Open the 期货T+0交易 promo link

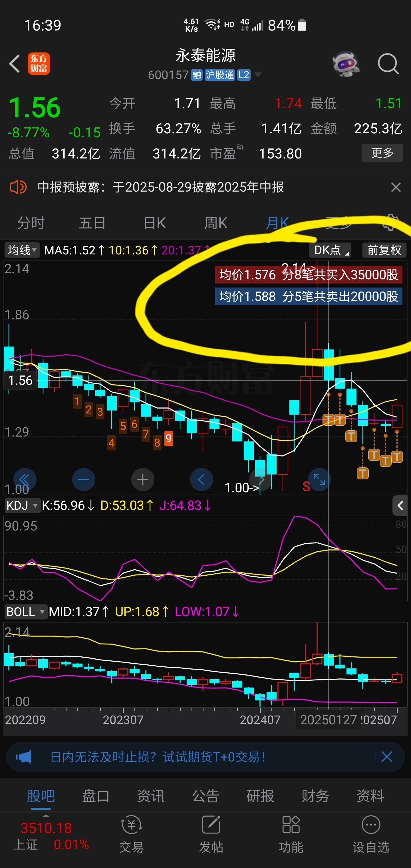pyautogui.click(x=158, y=757)
